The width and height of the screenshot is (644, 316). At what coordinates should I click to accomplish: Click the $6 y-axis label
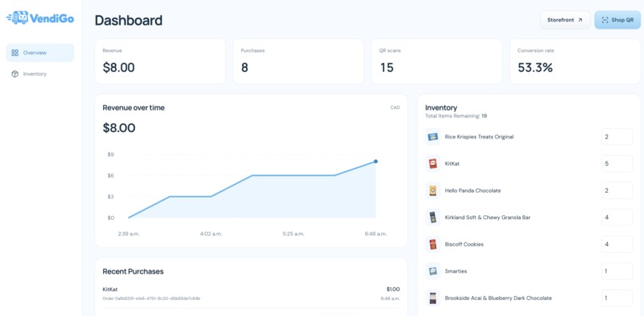tap(111, 176)
